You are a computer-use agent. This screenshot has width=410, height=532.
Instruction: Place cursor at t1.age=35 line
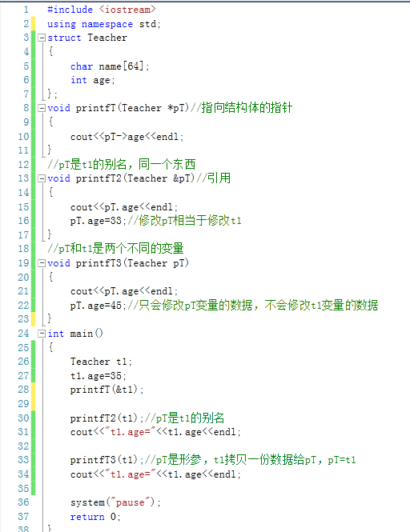tap(98, 376)
